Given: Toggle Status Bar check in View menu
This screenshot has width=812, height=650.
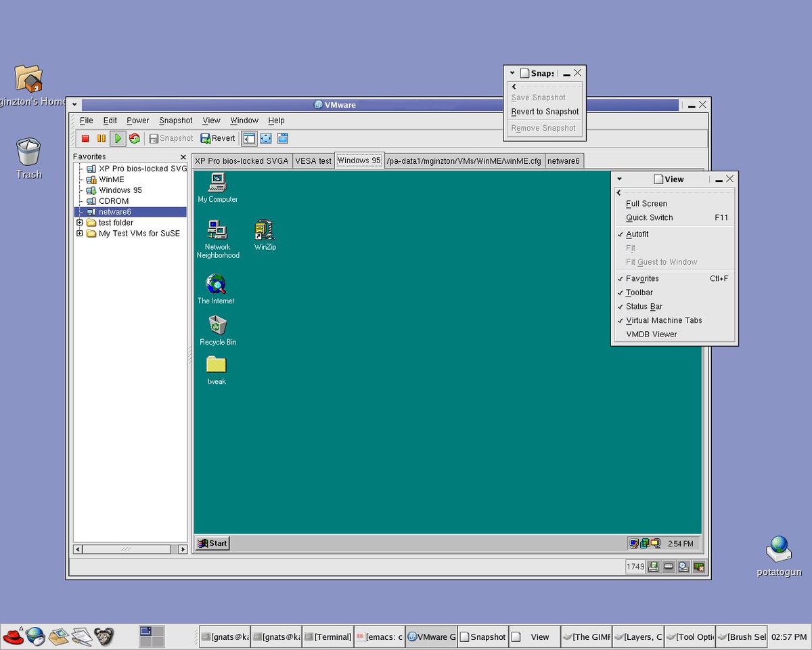Looking at the screenshot, I should (x=673, y=307).
